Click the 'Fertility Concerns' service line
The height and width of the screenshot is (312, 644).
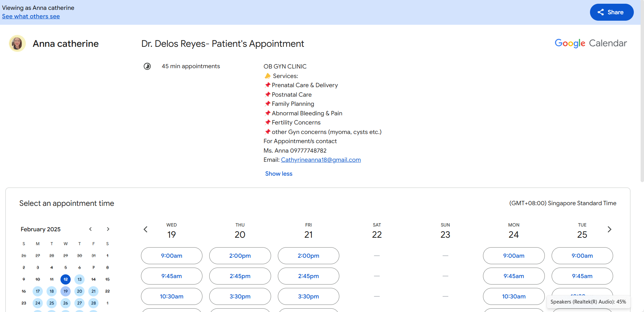[x=296, y=122]
